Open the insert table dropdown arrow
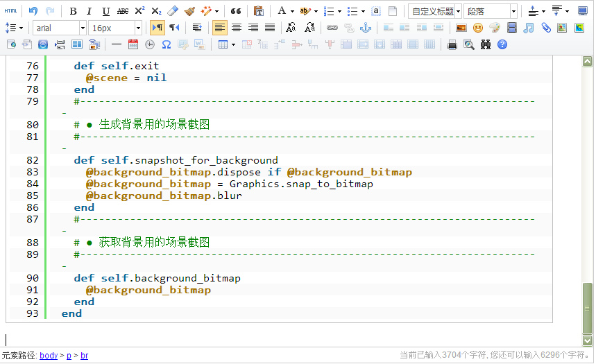Screen dimensions: 596x364 coord(233,44)
